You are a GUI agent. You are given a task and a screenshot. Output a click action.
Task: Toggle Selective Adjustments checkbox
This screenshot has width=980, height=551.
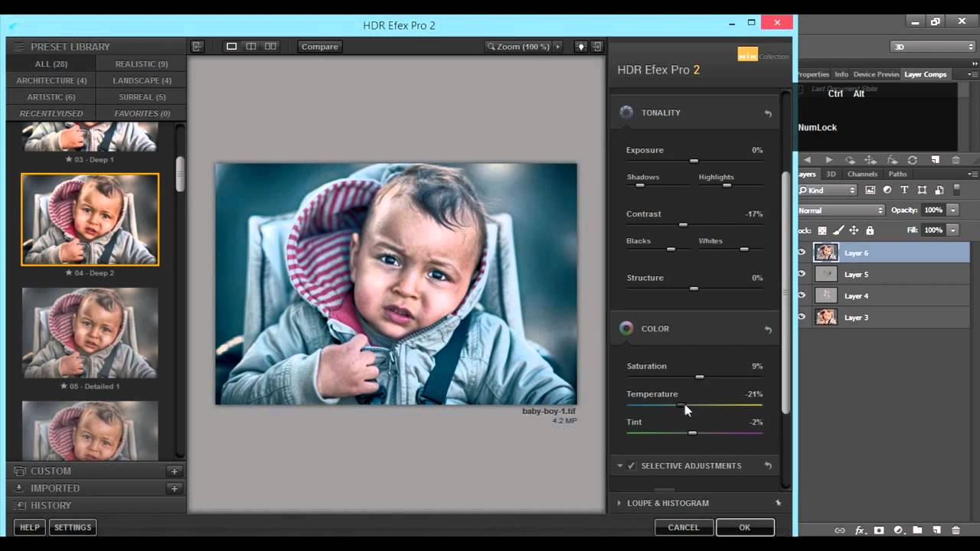pos(632,465)
